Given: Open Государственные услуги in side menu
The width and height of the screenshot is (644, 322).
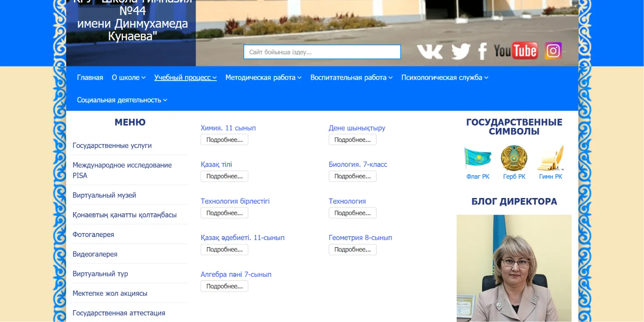Looking at the screenshot, I should 112,145.
